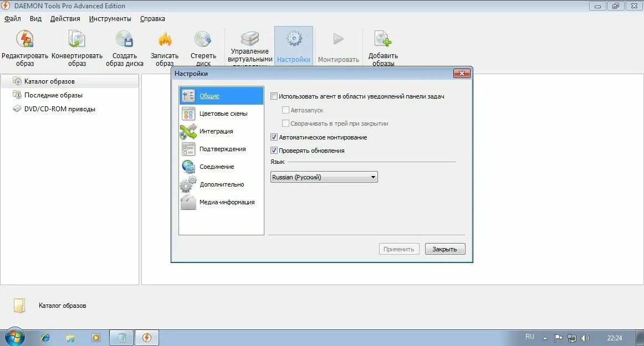Viewport: 644px width, 346px height.
Task: Open the Подтверждения category icon
Action: pyautogui.click(x=188, y=149)
